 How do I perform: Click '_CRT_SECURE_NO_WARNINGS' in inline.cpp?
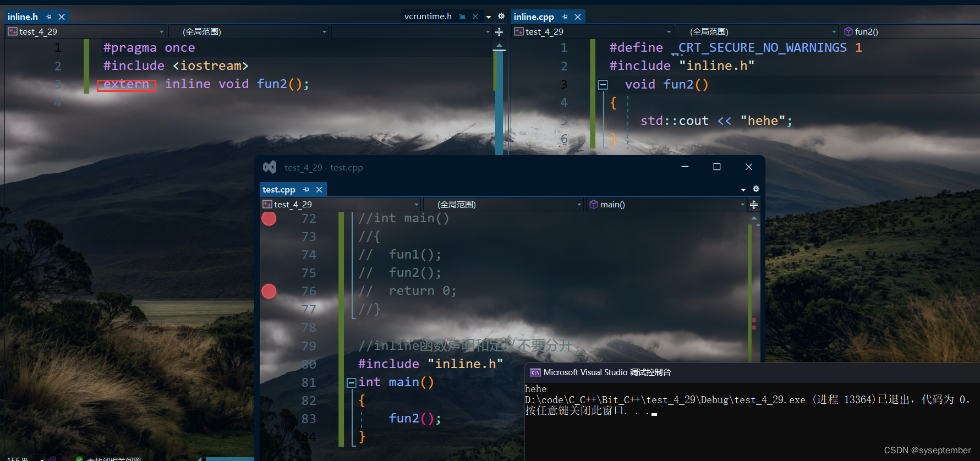(759, 48)
